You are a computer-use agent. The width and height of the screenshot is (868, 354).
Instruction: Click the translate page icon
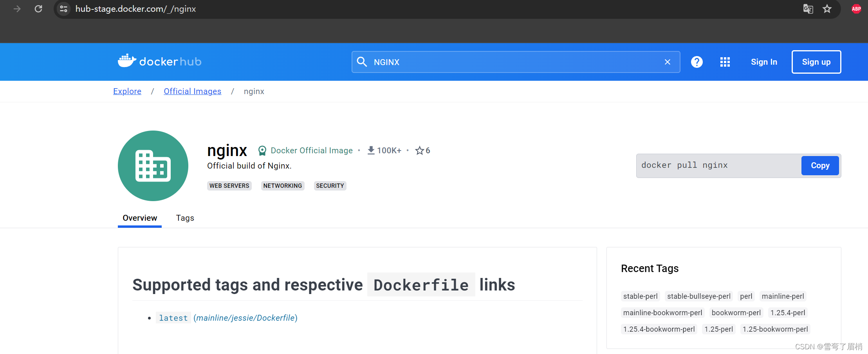(x=808, y=9)
